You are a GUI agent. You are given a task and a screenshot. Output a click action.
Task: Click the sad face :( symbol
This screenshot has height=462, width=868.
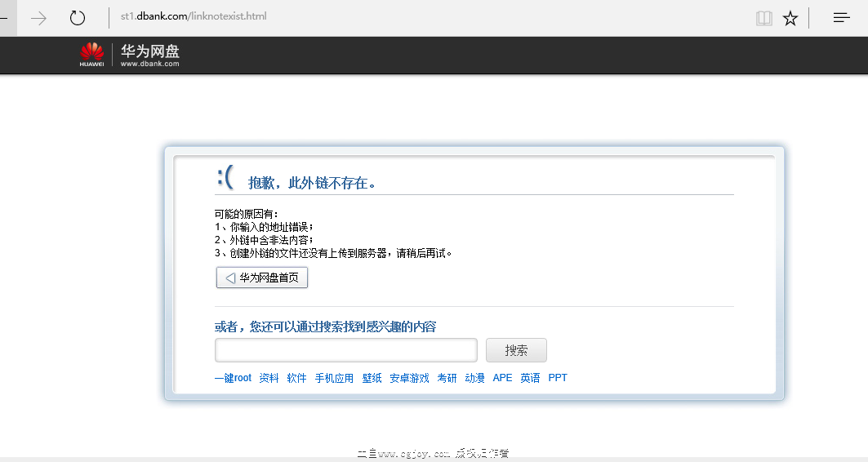[225, 177]
